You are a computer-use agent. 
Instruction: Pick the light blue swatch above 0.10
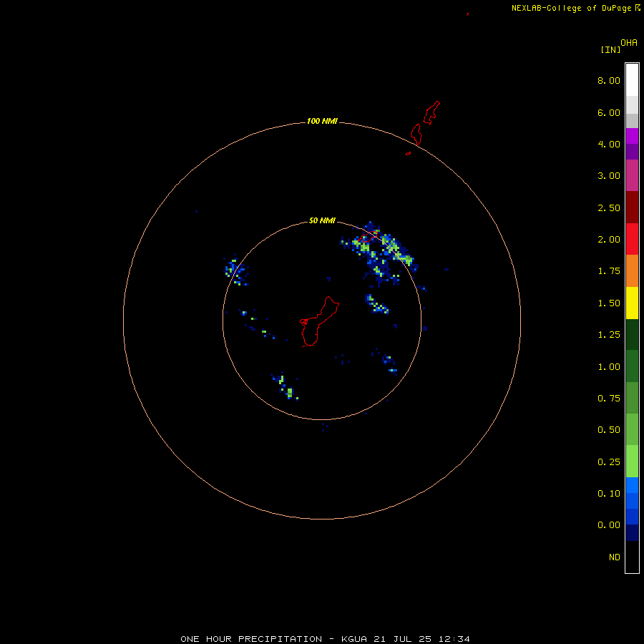point(632,485)
